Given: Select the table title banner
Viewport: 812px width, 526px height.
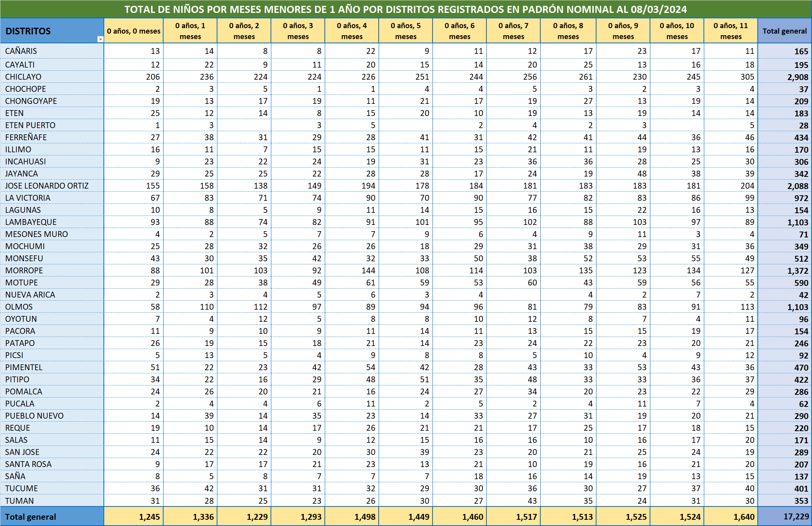Looking at the screenshot, I should [x=406, y=9].
